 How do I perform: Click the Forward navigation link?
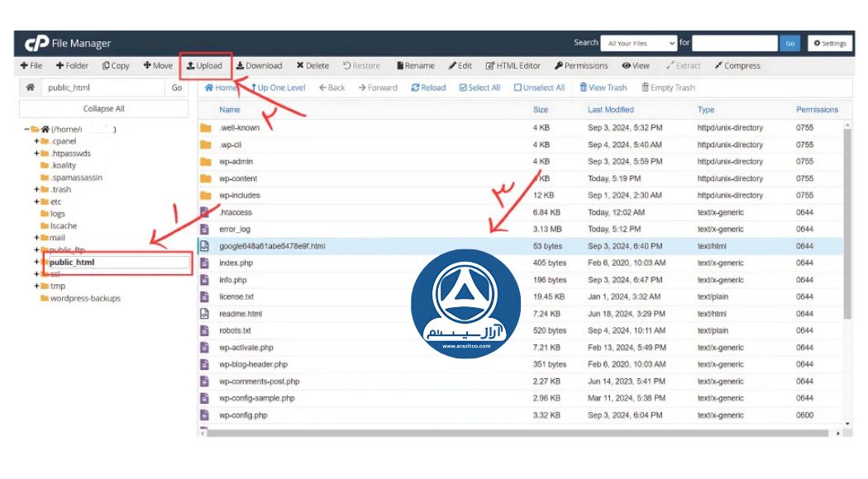click(378, 88)
